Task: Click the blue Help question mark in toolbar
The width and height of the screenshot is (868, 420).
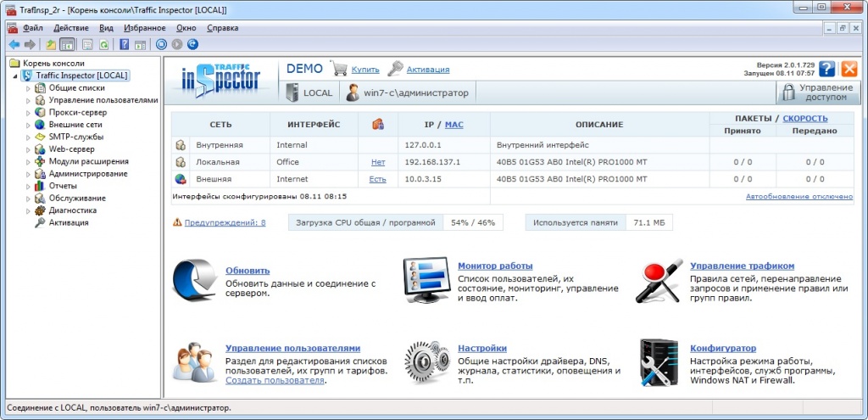Action: click(x=125, y=44)
